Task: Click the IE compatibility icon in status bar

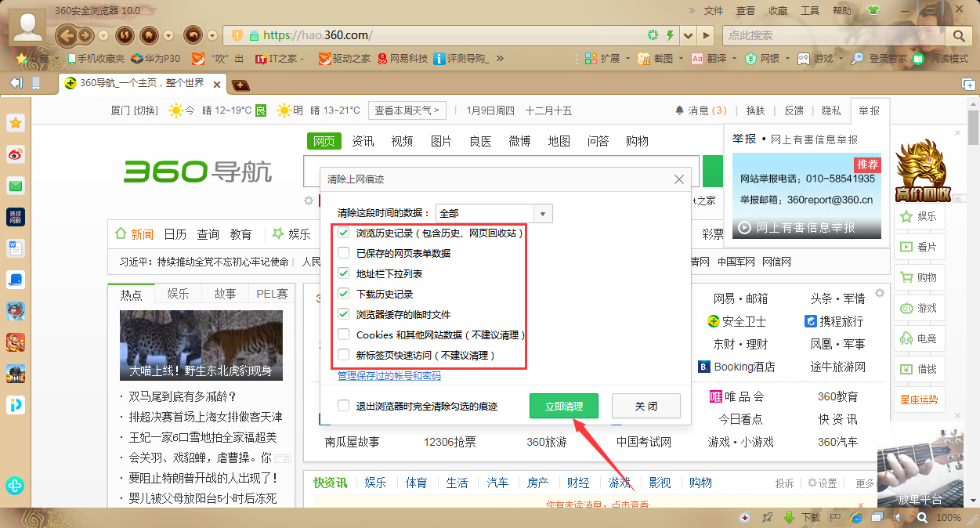Action: (855, 517)
